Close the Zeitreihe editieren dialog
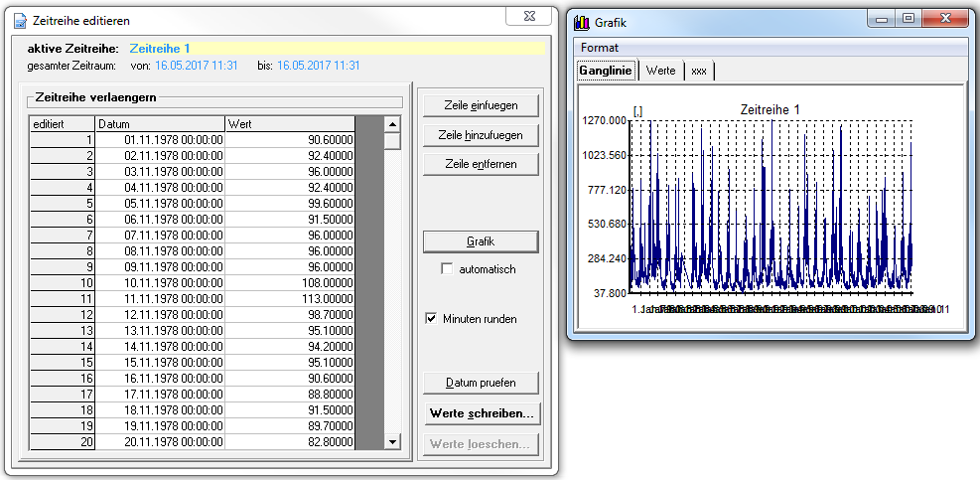The height and width of the screenshot is (480, 980). (x=530, y=17)
